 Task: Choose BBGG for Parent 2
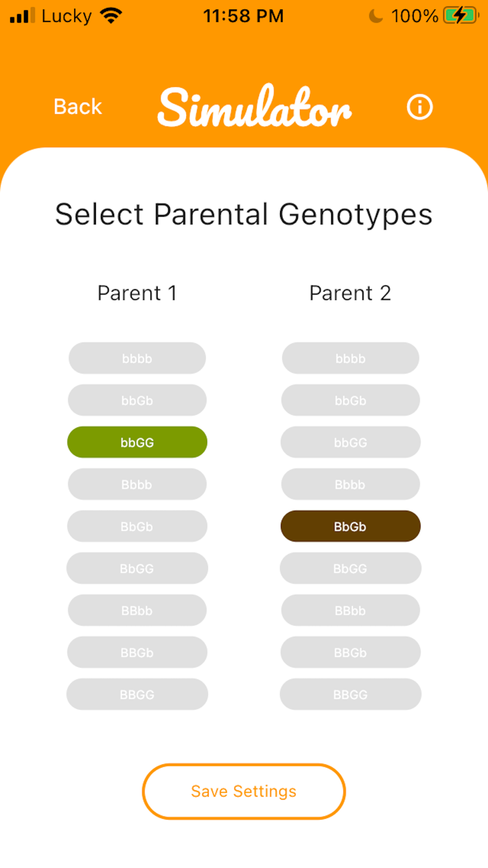coord(350,694)
